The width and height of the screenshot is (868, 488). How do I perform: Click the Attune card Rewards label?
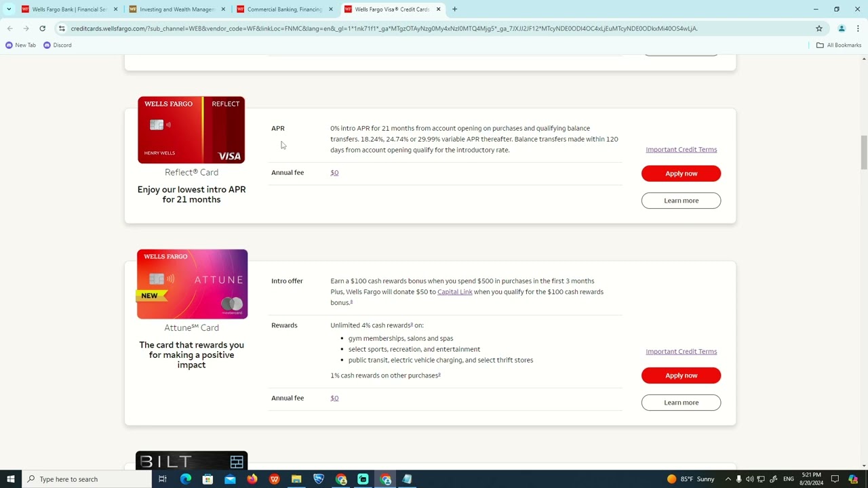284,325
